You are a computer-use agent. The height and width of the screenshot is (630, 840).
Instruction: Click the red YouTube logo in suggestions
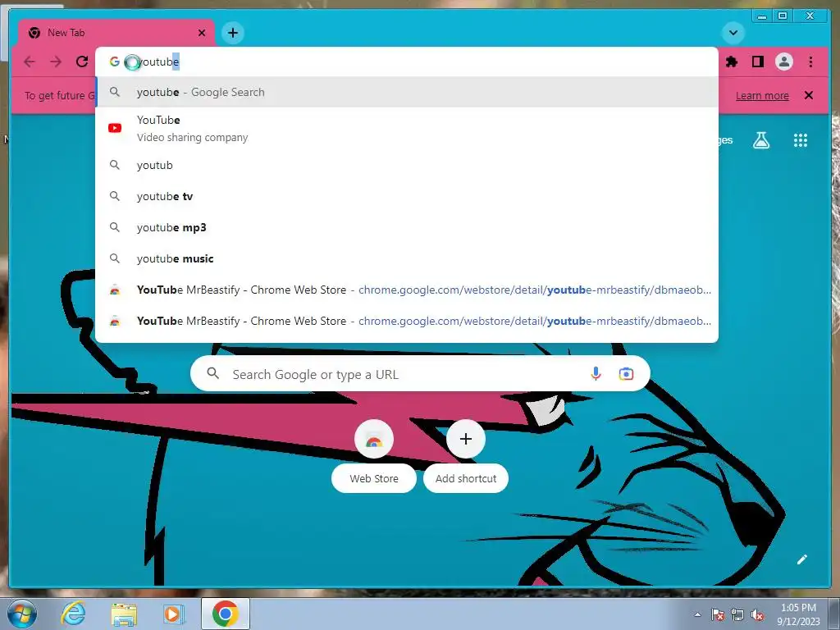115,128
